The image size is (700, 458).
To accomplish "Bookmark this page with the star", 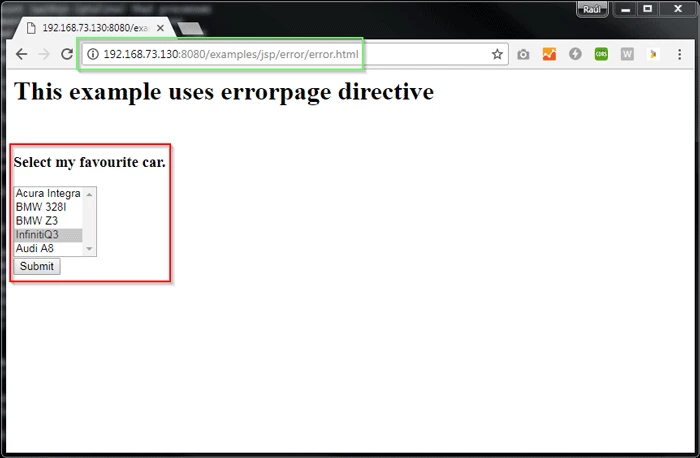I will click(497, 54).
